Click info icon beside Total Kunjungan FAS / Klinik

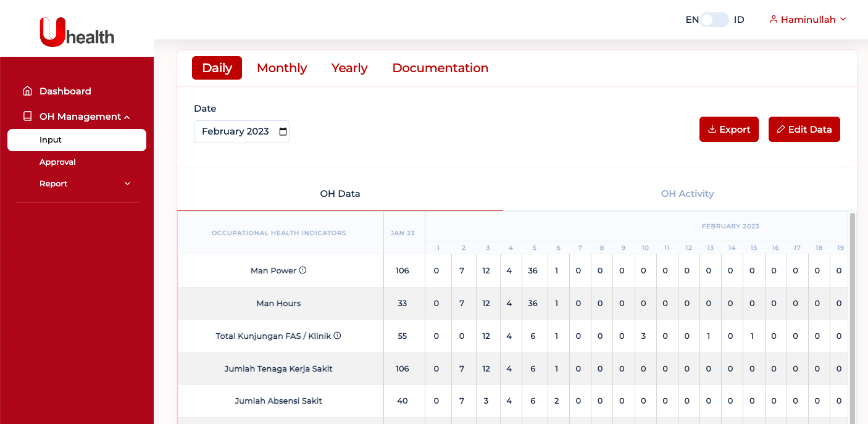click(x=337, y=336)
